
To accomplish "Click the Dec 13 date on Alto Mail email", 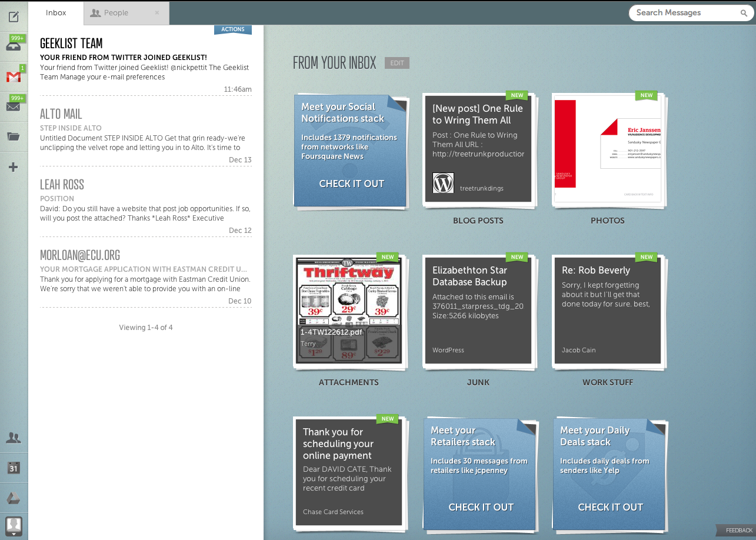I will pos(240,160).
